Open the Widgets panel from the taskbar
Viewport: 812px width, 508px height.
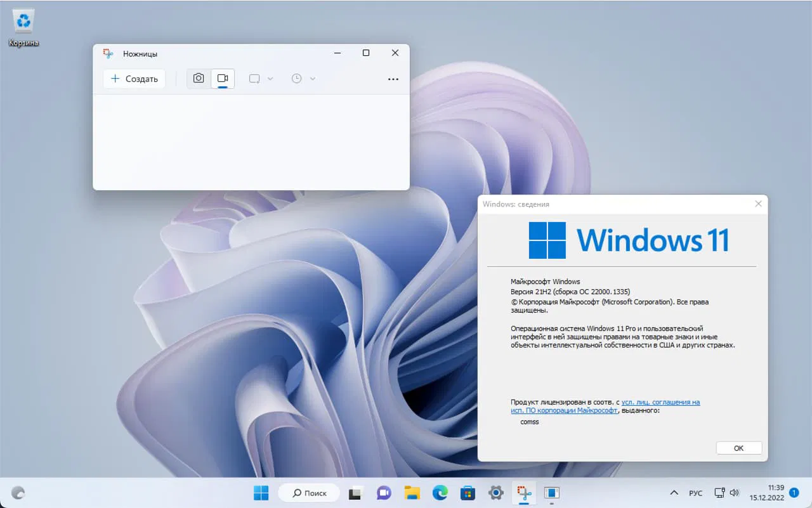[18, 493]
